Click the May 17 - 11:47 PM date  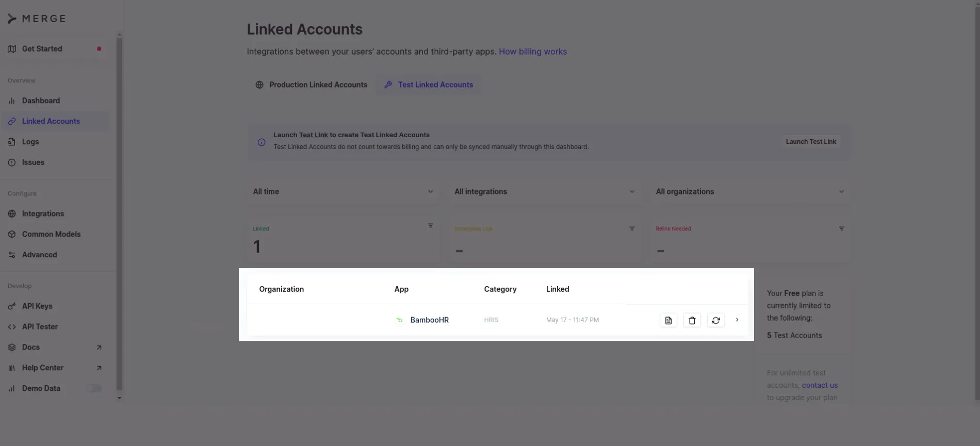click(x=573, y=320)
